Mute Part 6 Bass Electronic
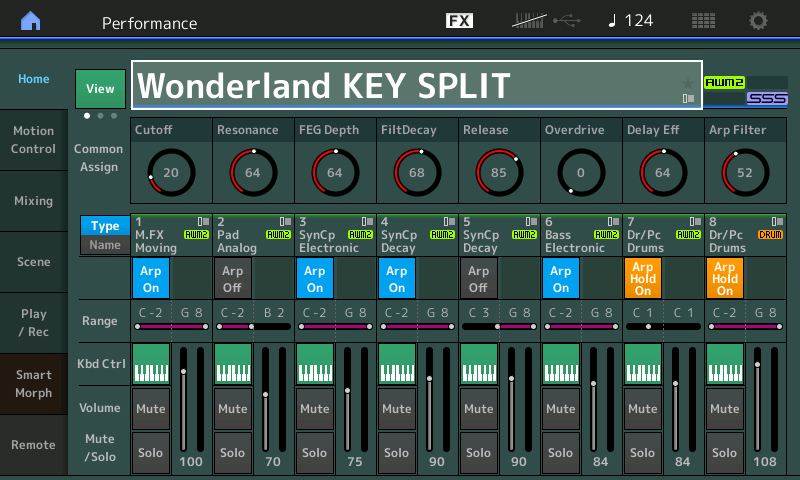The width and height of the screenshot is (800, 480). coord(561,408)
